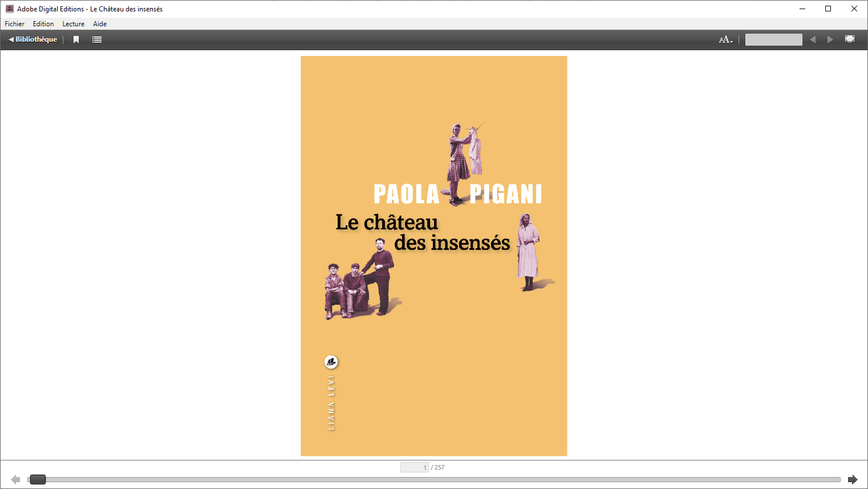Jump to previous search result arrow
This screenshot has height=489, width=868.
click(813, 39)
